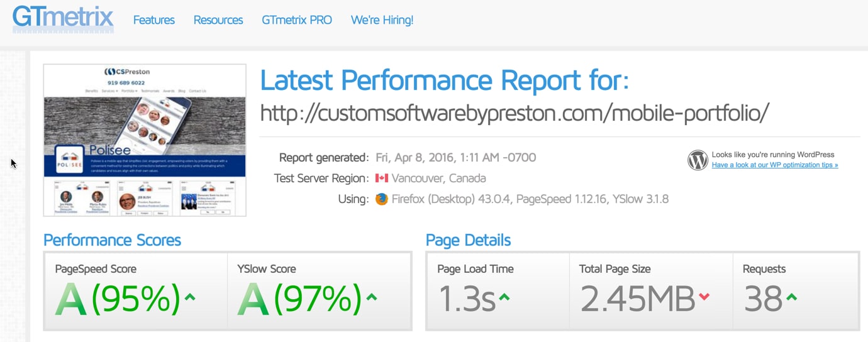Screen dimensions: 868x342
Task: Click the YSlow Score label
Action: (267, 269)
